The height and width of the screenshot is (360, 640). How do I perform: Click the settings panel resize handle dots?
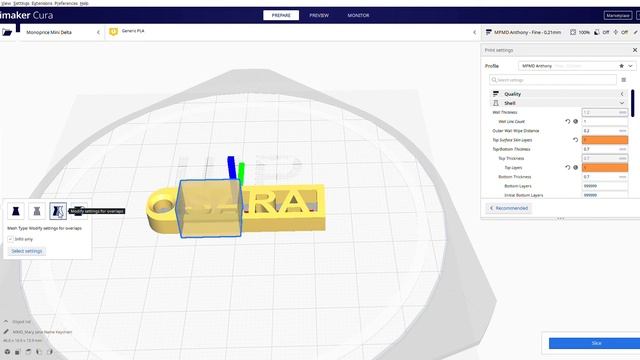coord(560,218)
